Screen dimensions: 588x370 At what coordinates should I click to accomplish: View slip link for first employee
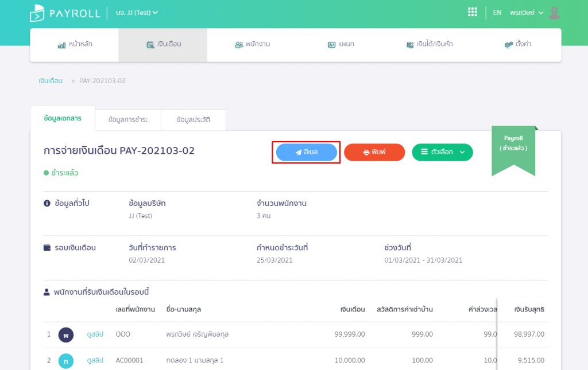pyautogui.click(x=95, y=334)
